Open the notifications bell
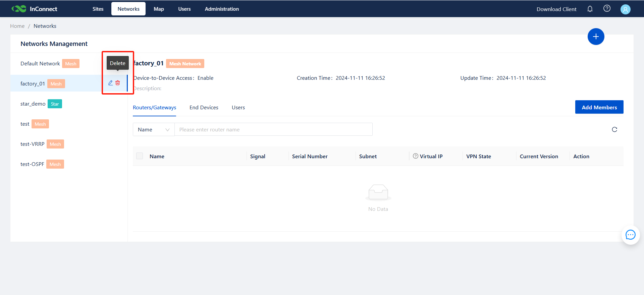 (x=590, y=9)
